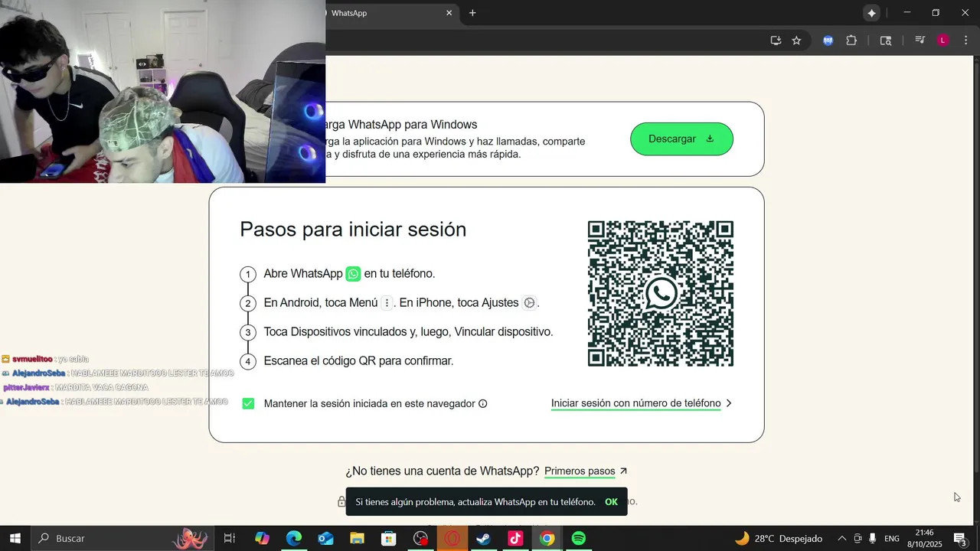Click the tab search toolbar icon
This screenshot has height=551, width=980.
pyautogui.click(x=886, y=41)
